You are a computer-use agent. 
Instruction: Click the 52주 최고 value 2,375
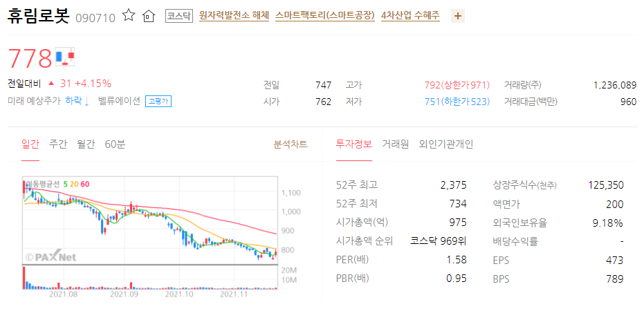454,185
